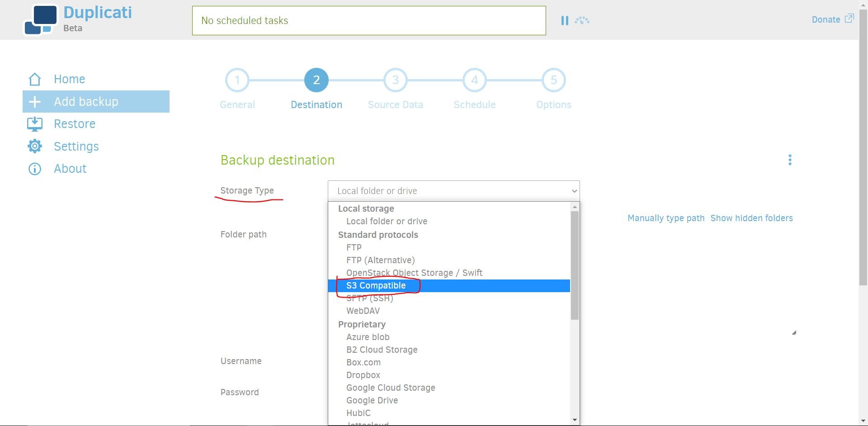Click the scroll-up arrow of dropdown list
Viewport: 868px width, 426px height.
tap(575, 207)
